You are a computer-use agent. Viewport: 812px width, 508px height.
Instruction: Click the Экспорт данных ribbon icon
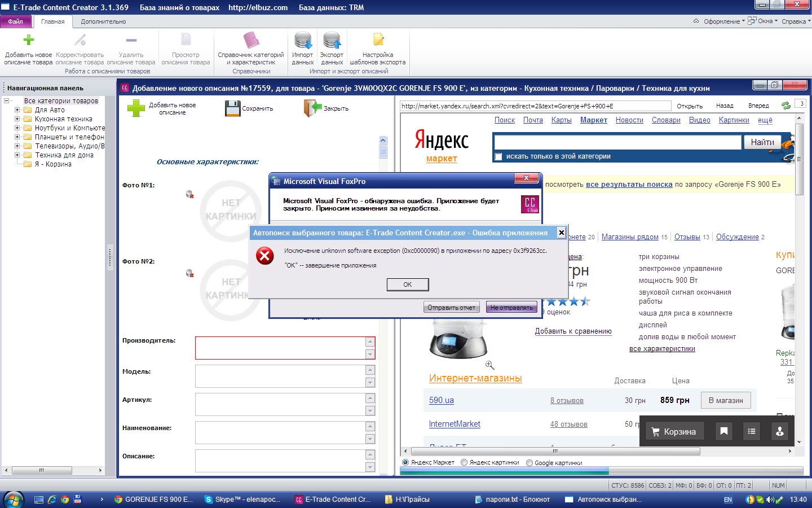[332, 41]
